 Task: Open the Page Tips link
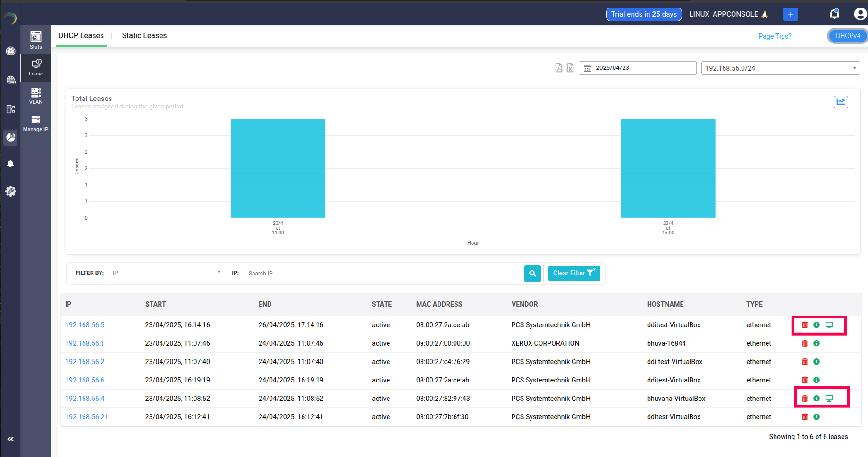(x=775, y=36)
